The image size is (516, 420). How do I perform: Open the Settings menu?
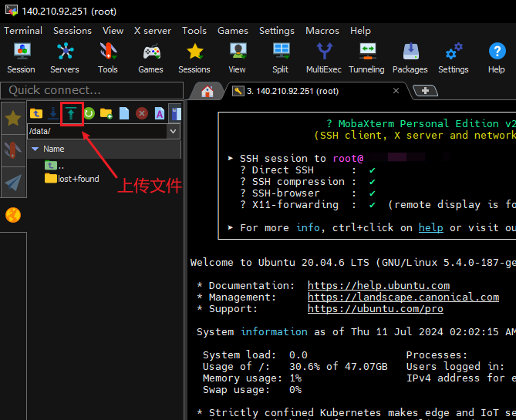(277, 31)
